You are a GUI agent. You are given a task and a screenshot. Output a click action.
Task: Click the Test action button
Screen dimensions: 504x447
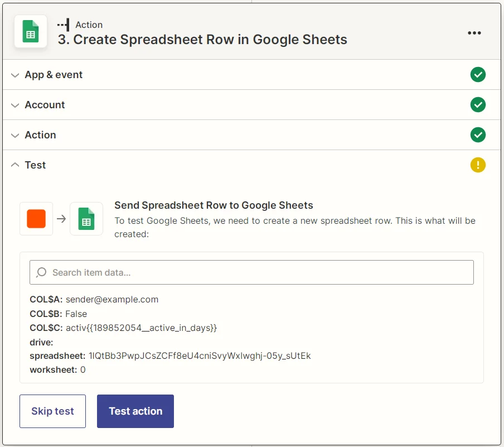[x=135, y=411]
